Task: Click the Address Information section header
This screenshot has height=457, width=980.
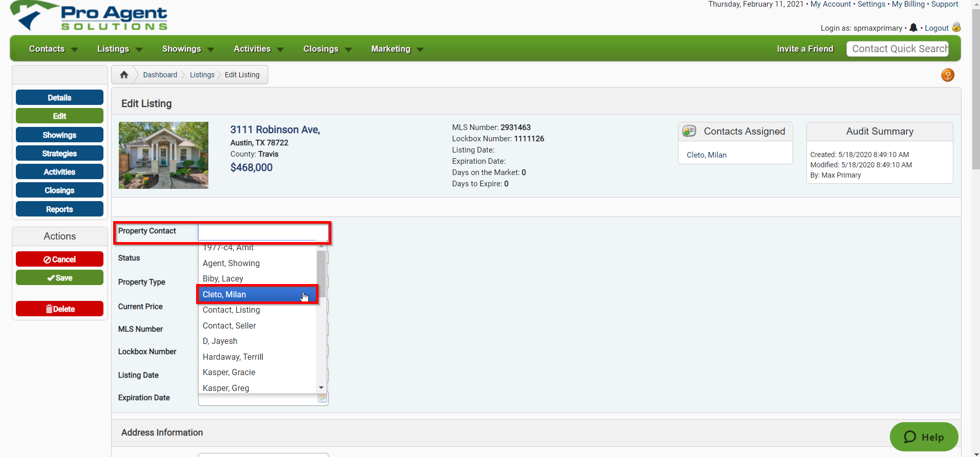Action: (x=162, y=432)
